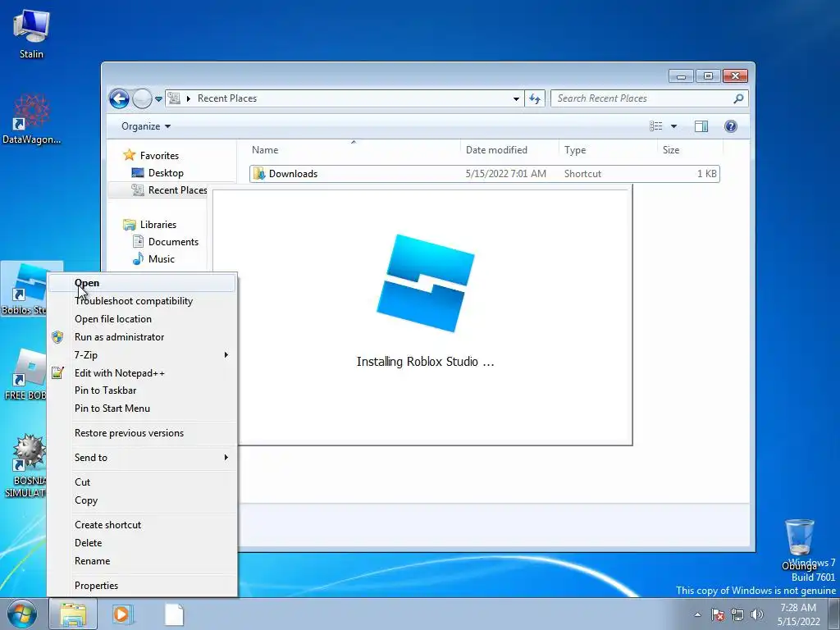This screenshot has height=630, width=840.
Task: Choose Rename in the context menu
Action: [x=142, y=561]
